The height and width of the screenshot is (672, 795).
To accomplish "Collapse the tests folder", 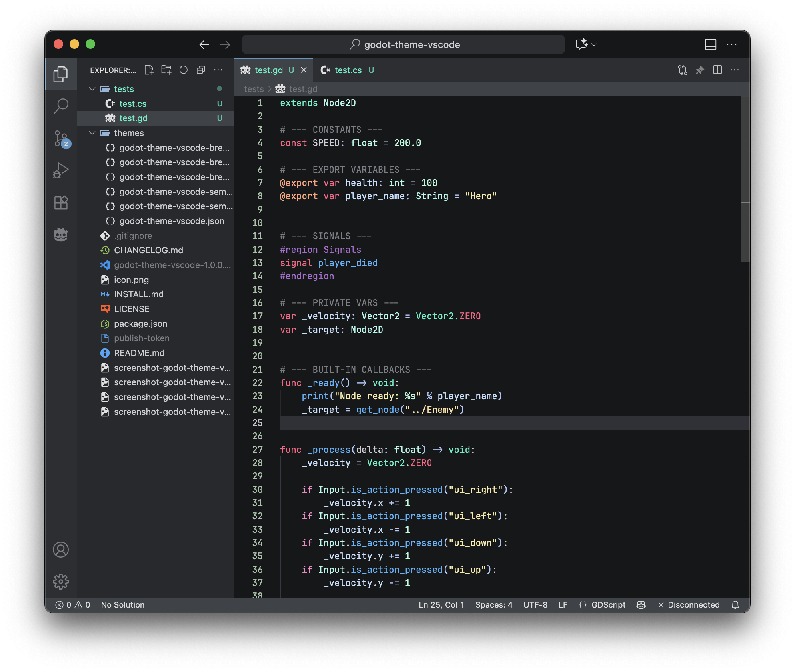I will click(x=92, y=89).
